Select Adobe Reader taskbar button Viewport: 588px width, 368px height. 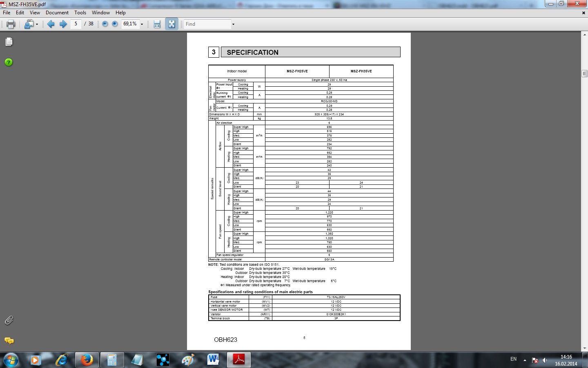[238, 360]
